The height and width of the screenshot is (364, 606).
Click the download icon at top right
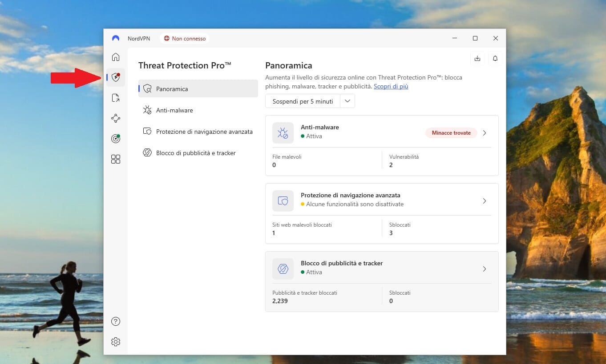[477, 58]
